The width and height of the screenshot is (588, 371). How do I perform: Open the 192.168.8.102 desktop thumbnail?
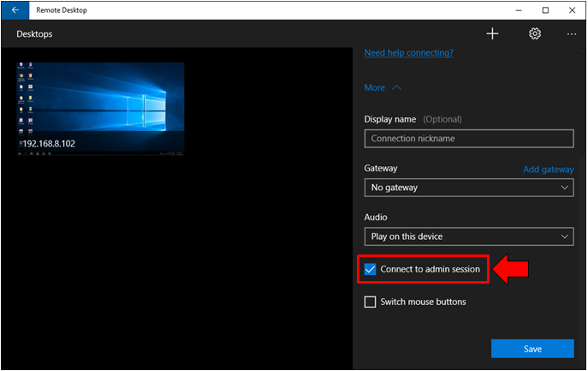pos(100,109)
